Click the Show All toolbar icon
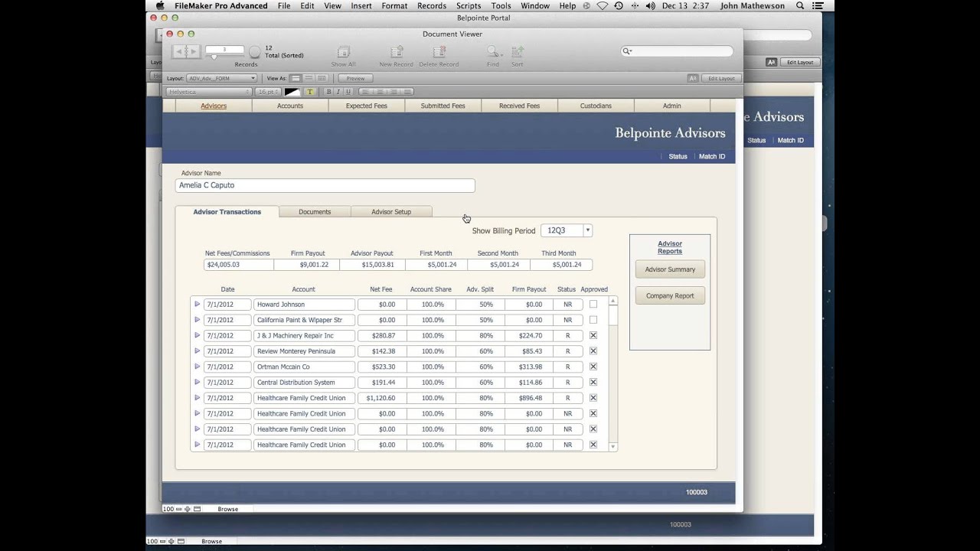 (x=343, y=52)
